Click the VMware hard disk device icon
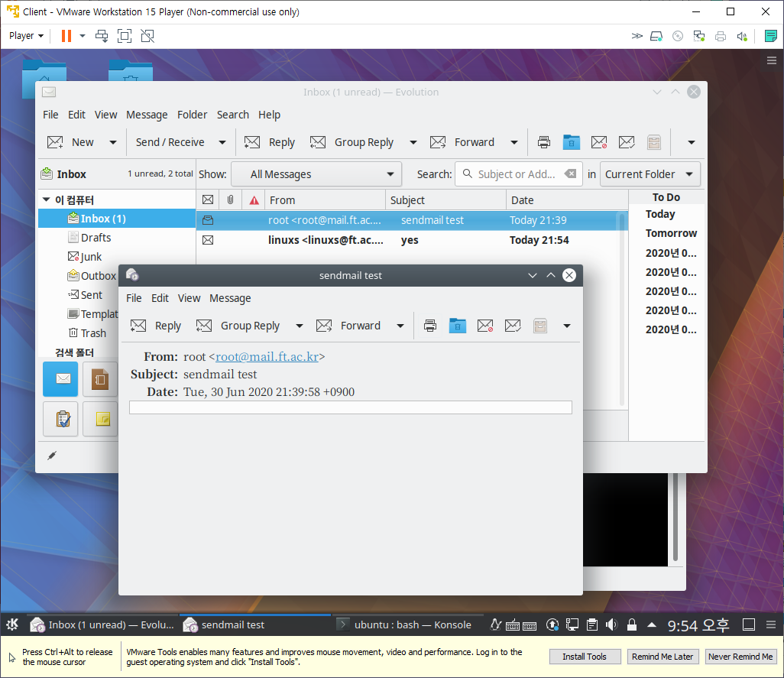Screen dimensions: 784x678 (x=656, y=36)
